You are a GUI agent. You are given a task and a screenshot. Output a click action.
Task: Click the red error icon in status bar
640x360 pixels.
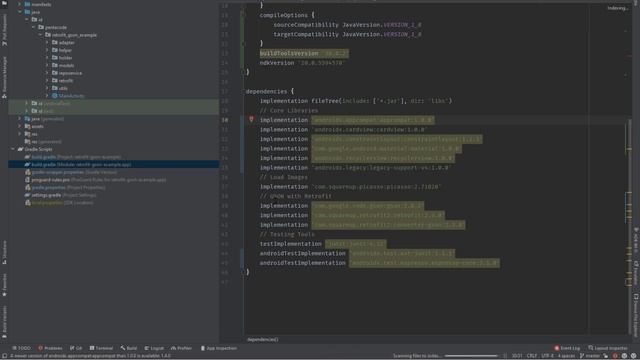(615, 356)
